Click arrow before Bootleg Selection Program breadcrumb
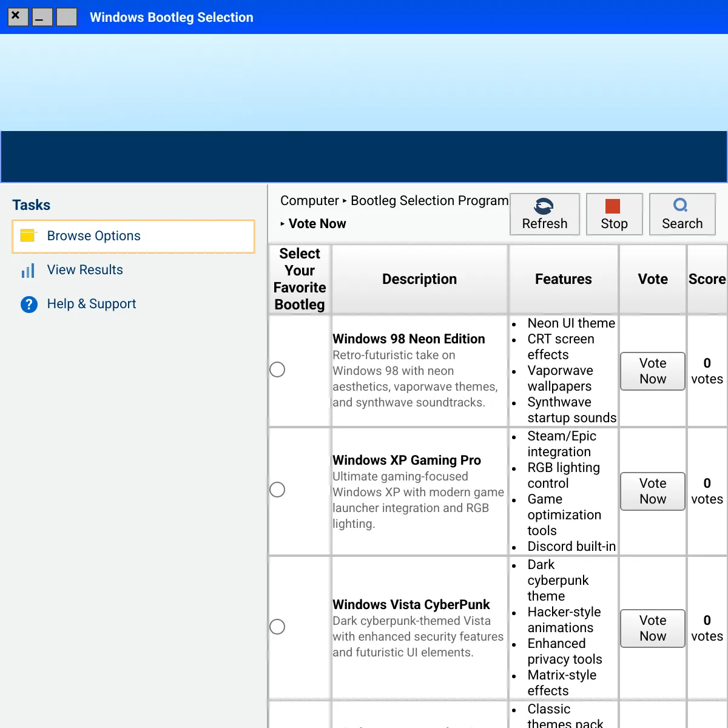This screenshot has width=728, height=728. tap(345, 201)
